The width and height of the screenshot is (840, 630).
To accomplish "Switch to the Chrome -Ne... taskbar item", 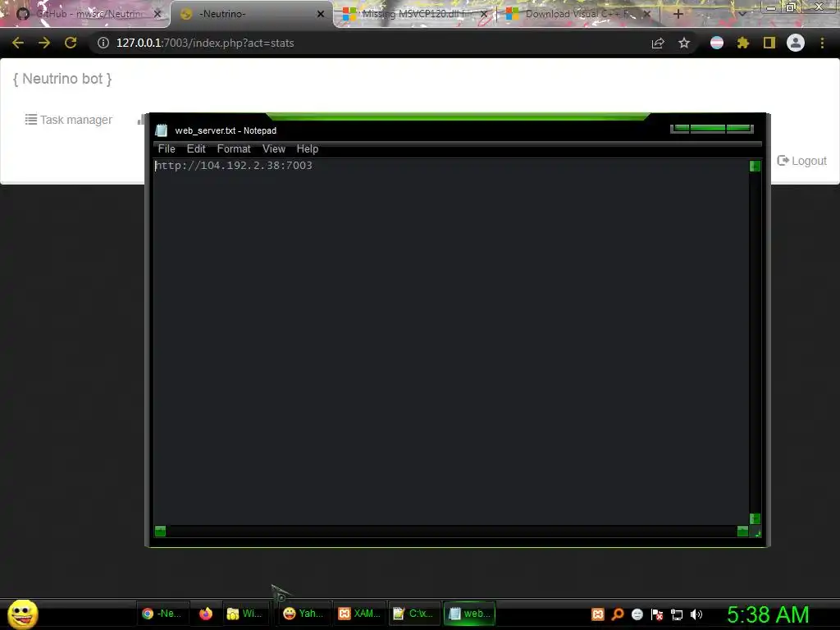I will point(164,614).
